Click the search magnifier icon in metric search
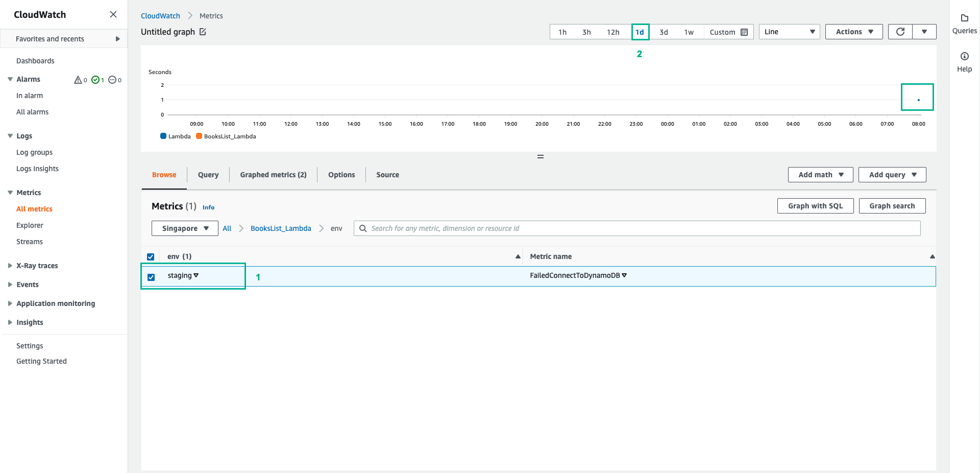Image resolution: width=980 pixels, height=473 pixels. pos(363,228)
